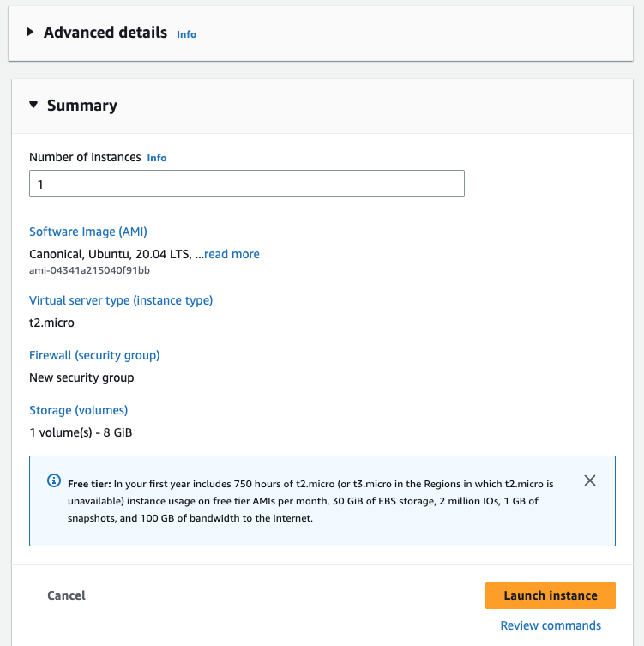This screenshot has height=646, width=644.
Task: Click the t2.micro instance type value
Action: click(x=51, y=323)
